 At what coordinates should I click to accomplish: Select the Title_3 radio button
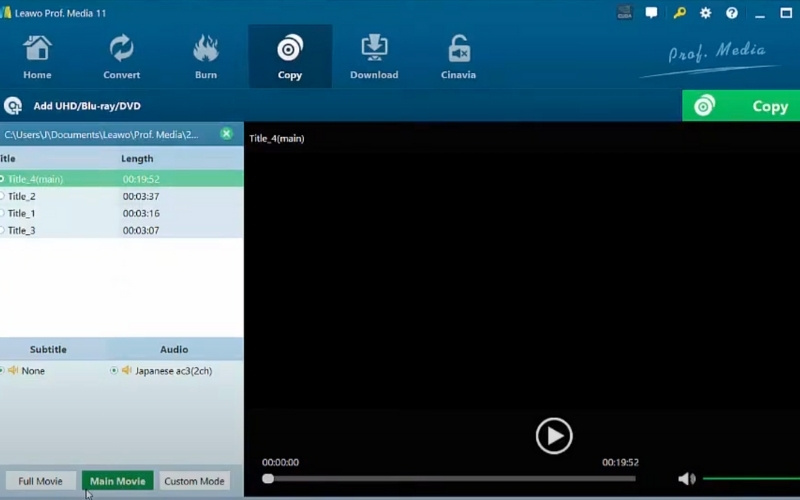point(2,230)
